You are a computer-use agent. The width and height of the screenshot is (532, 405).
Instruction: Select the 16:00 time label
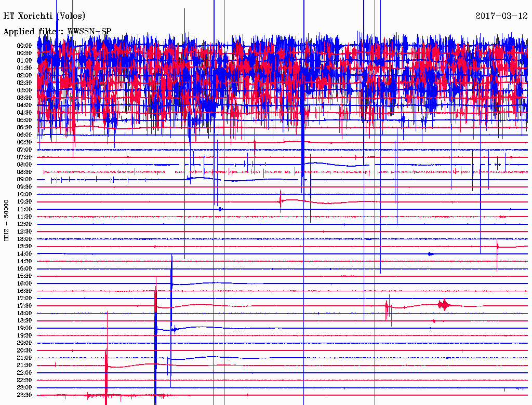(24, 283)
